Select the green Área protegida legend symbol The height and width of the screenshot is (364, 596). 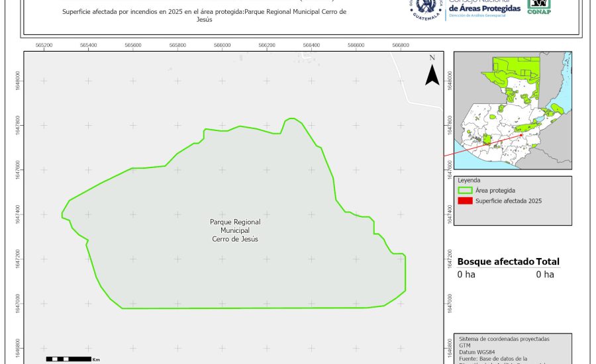465,190
